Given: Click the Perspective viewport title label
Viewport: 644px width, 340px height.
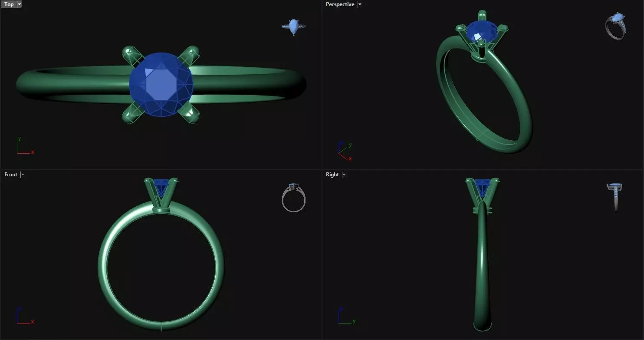Looking at the screenshot, I should 340,4.
